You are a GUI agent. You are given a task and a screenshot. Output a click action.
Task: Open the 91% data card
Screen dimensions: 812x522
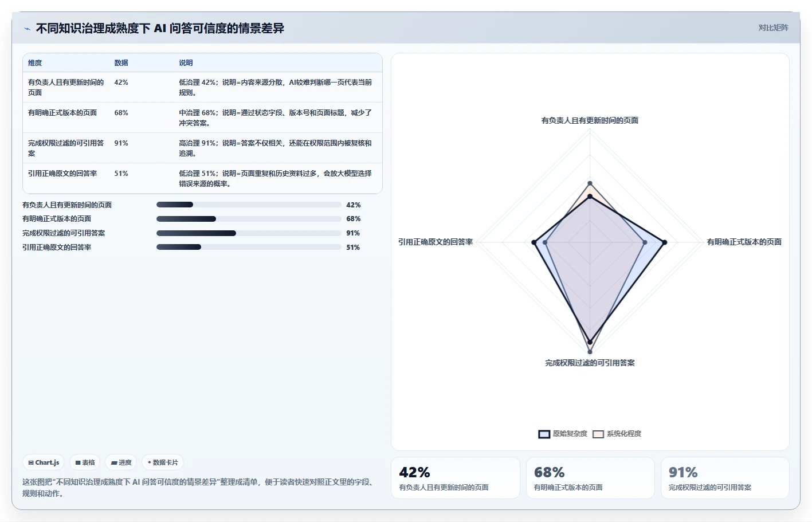point(725,478)
